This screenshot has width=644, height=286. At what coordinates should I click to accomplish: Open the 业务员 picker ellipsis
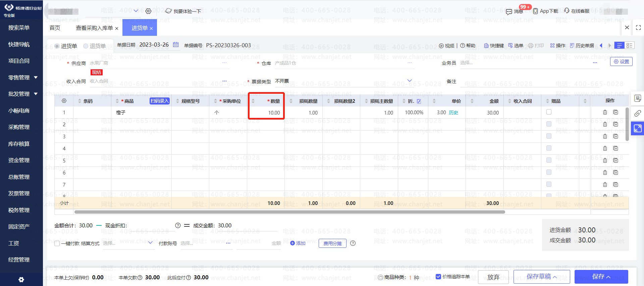pyautogui.click(x=595, y=63)
